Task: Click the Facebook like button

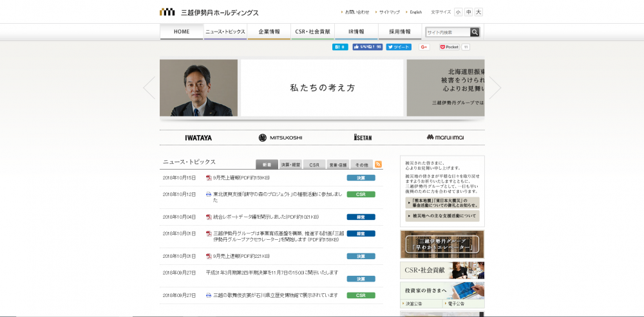Action: point(368,47)
